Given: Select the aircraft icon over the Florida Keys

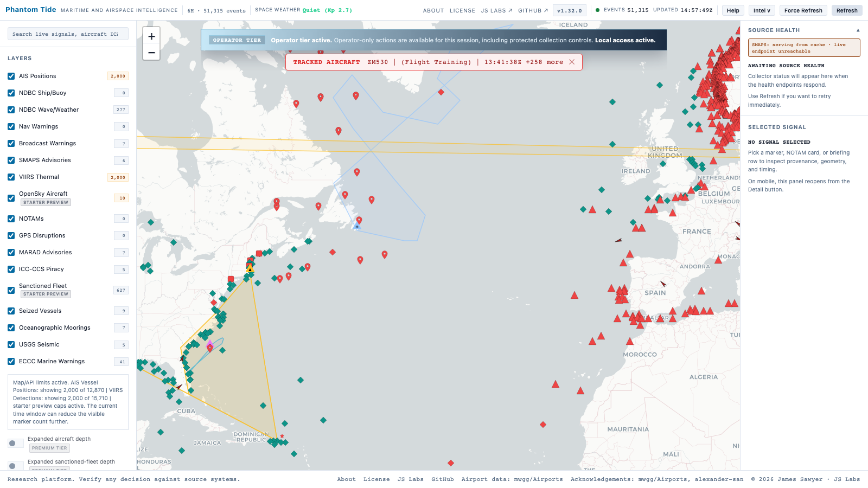Looking at the screenshot, I should (179, 387).
